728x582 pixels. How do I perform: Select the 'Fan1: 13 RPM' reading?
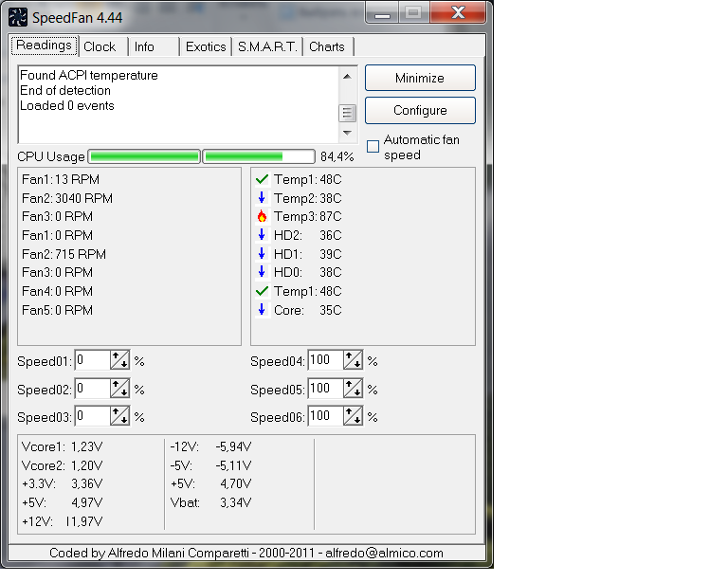coord(61,179)
